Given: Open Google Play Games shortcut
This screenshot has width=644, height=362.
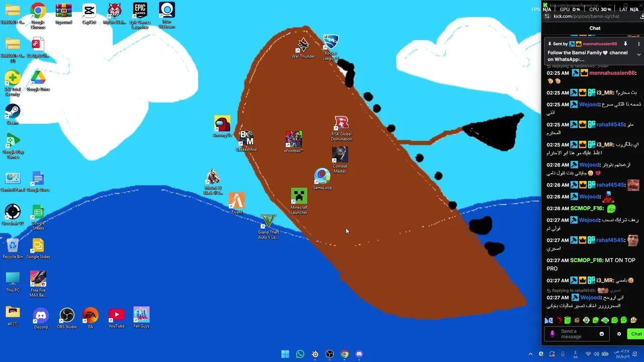Looking at the screenshot, I should point(13,146).
